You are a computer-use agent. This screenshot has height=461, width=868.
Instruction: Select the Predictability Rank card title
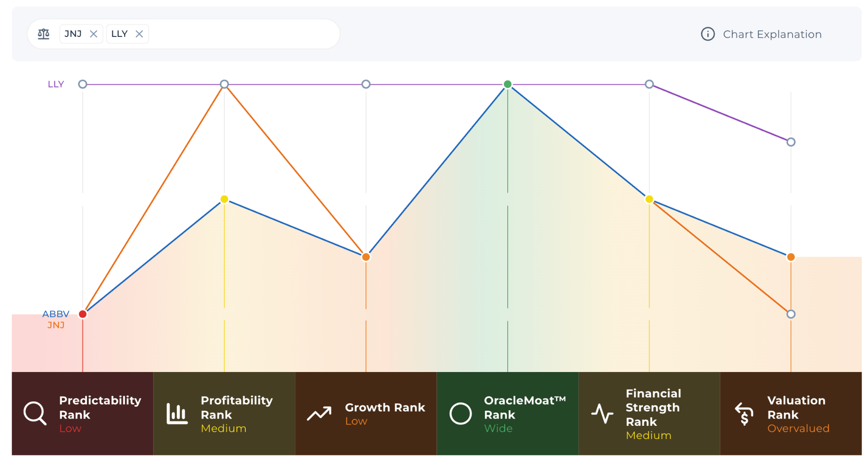pyautogui.click(x=100, y=408)
